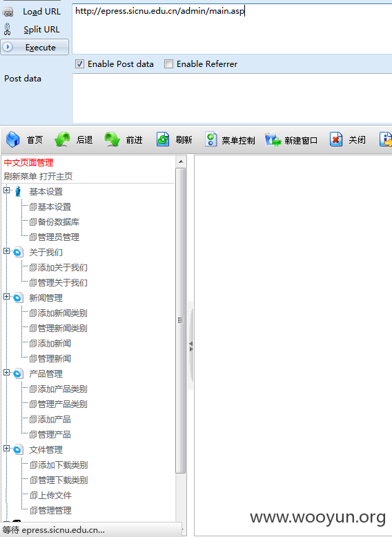Viewport: 392px width, 537px height.
Task: Toggle Enable Post data checkbox
Action: [79, 64]
